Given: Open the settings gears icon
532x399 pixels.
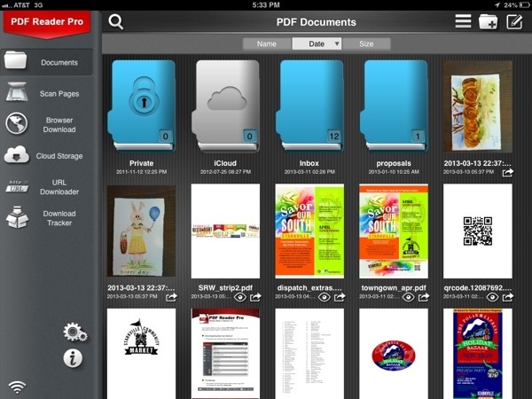Looking at the screenshot, I should 74,332.
